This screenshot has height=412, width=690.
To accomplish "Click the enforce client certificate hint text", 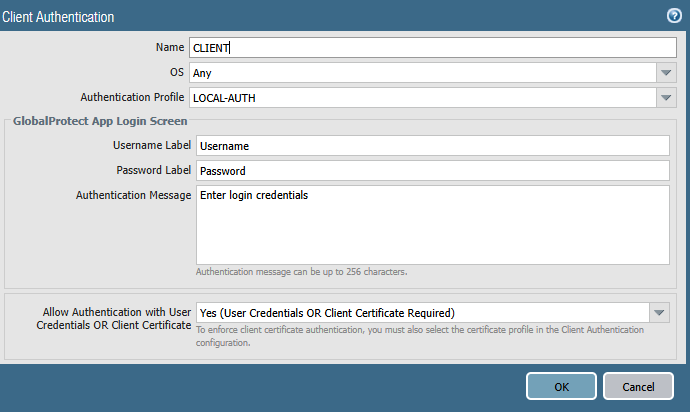I will coord(420,336).
